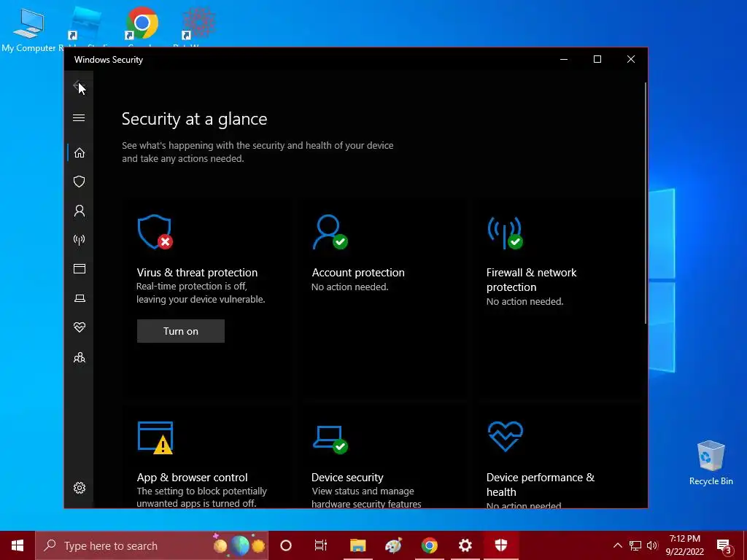This screenshot has height=560, width=747.
Task: Click the Device health heart tile icon
Action: click(x=505, y=436)
